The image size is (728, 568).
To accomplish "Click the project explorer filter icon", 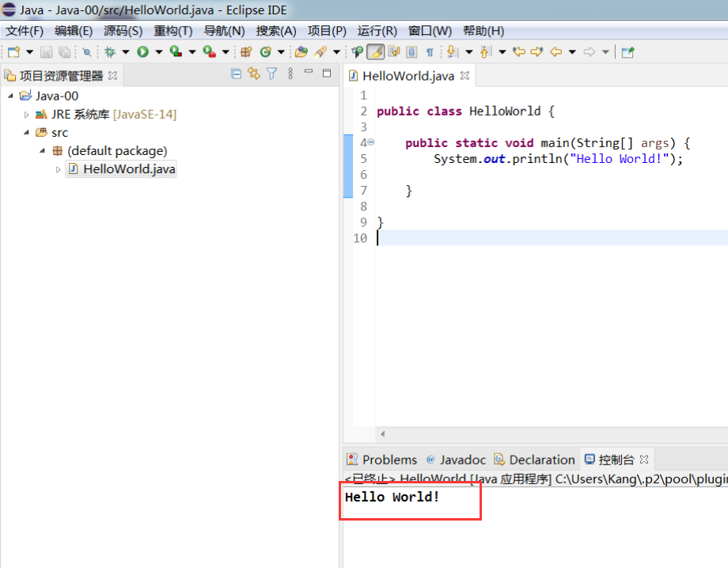I will (272, 74).
